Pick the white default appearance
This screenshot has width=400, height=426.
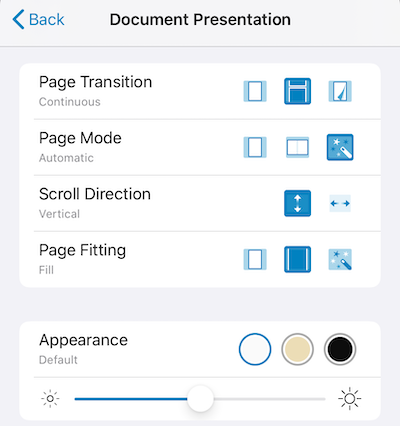[255, 349]
